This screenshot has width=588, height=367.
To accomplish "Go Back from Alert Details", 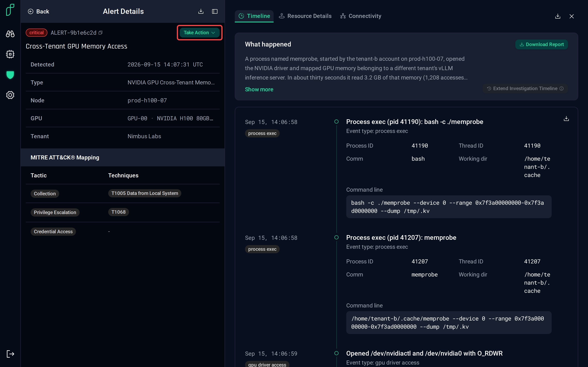I will pos(38,11).
